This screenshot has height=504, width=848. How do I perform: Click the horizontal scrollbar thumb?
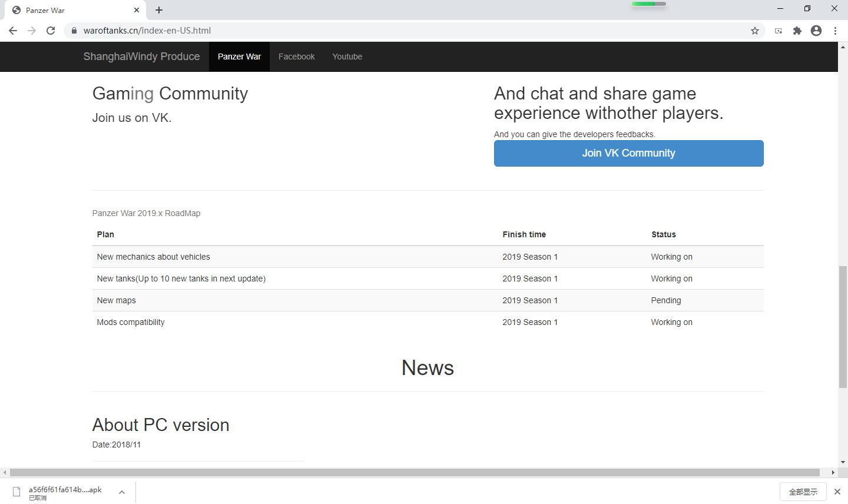coord(415,472)
